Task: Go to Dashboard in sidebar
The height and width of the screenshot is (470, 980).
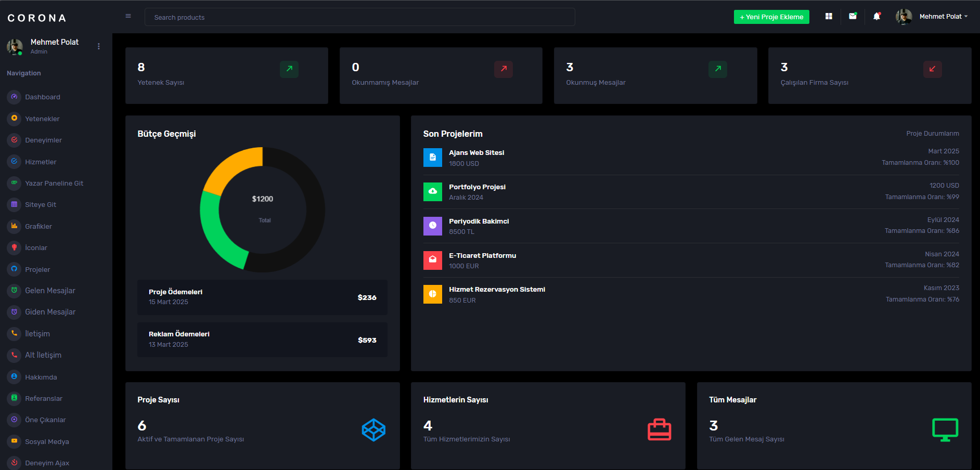Action: coord(43,97)
